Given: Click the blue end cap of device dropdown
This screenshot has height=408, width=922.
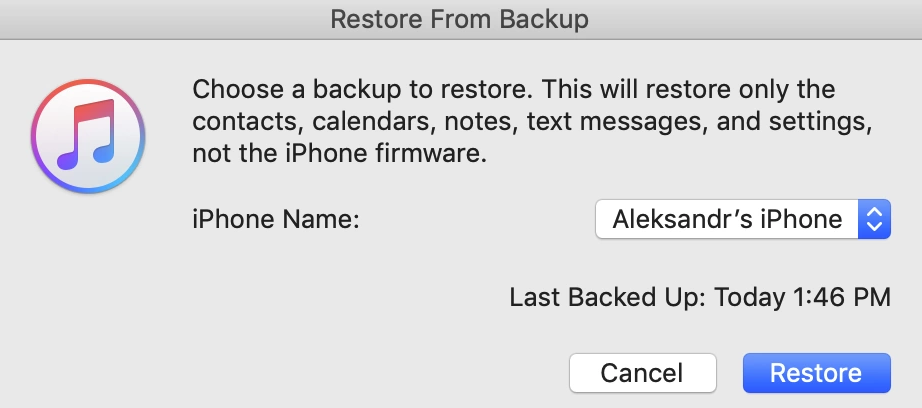Looking at the screenshot, I should 874,219.
